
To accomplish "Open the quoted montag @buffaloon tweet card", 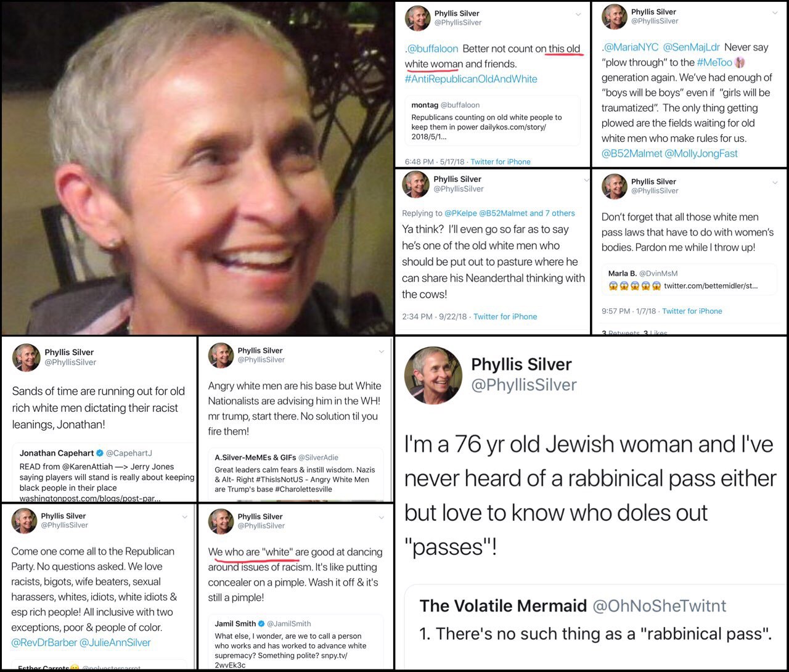I will pos(493,120).
